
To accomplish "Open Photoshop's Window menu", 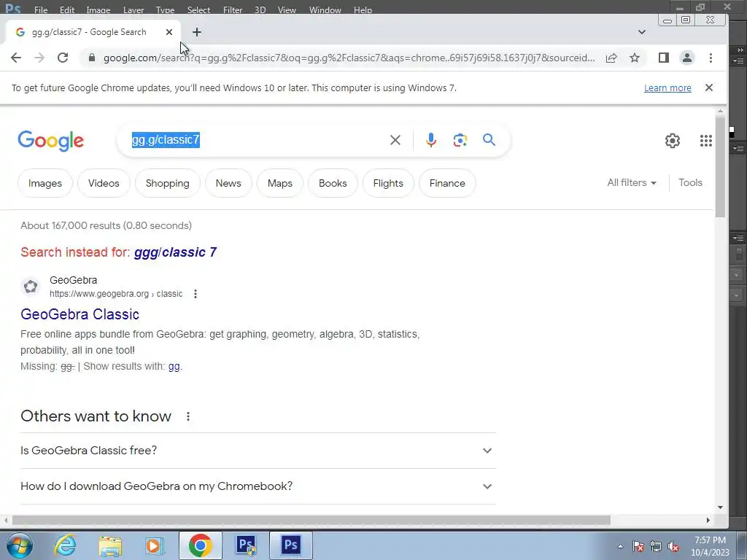I will 325,9.
